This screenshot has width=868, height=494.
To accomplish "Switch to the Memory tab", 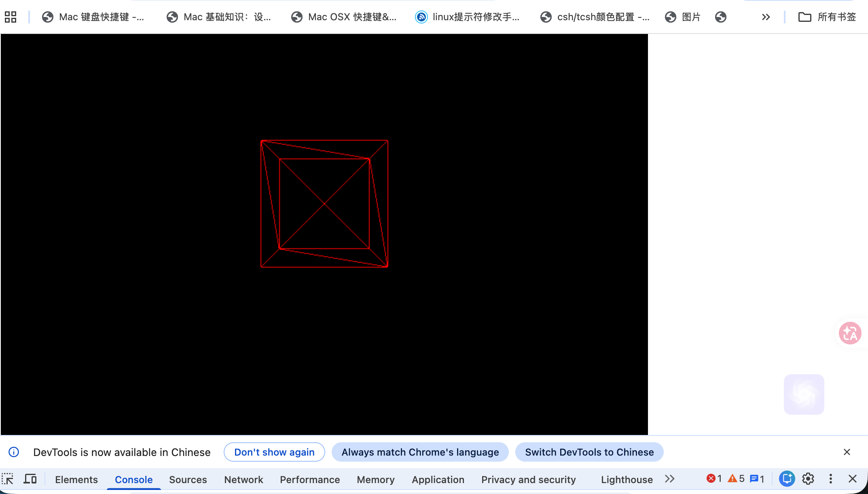I will point(376,479).
